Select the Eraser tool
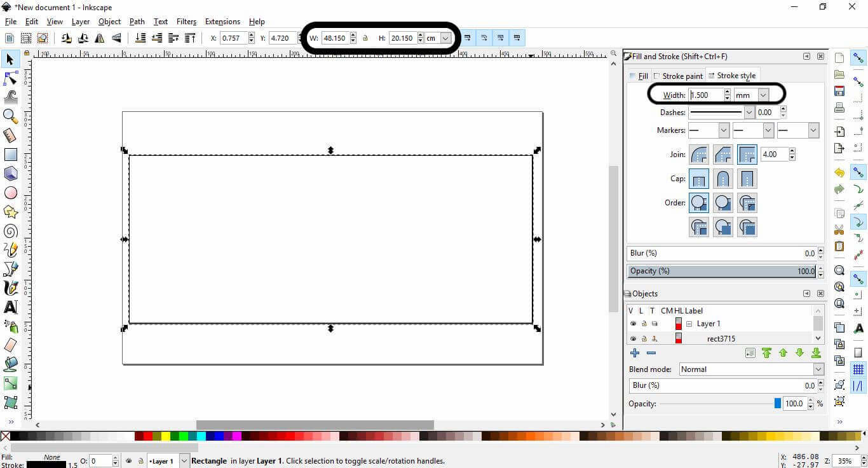This screenshot has height=468, width=868. 10,345
